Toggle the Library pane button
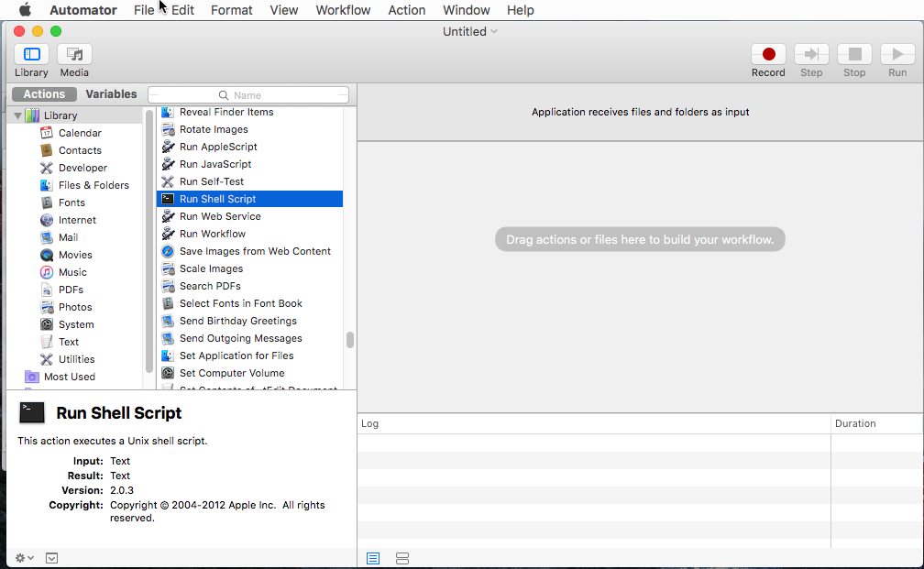Image resolution: width=924 pixels, height=569 pixels. tap(31, 54)
